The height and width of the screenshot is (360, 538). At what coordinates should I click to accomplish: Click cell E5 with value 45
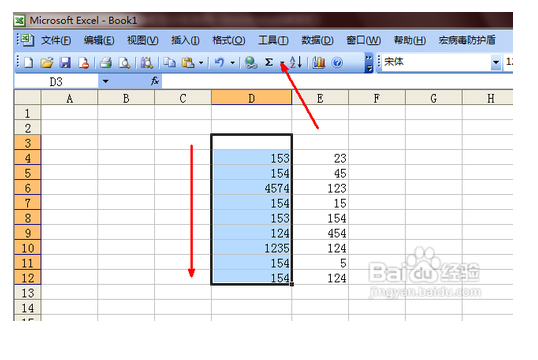pos(320,173)
